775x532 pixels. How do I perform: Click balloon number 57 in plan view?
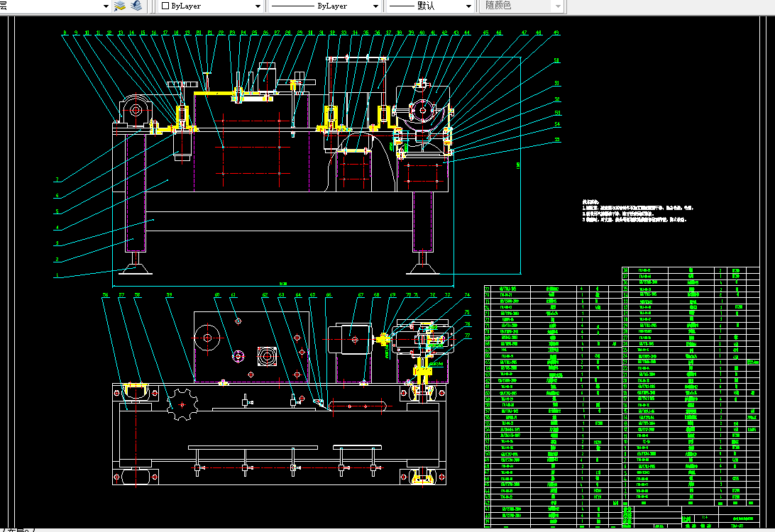point(121,295)
